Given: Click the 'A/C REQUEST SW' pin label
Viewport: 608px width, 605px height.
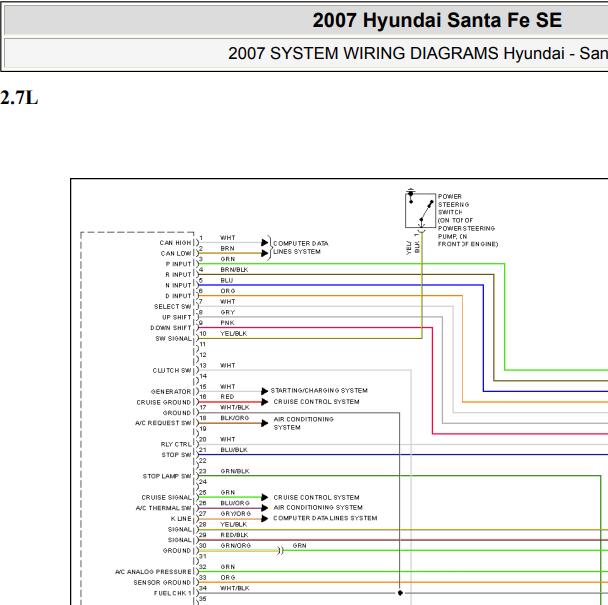Looking at the screenshot, I should 163,423.
